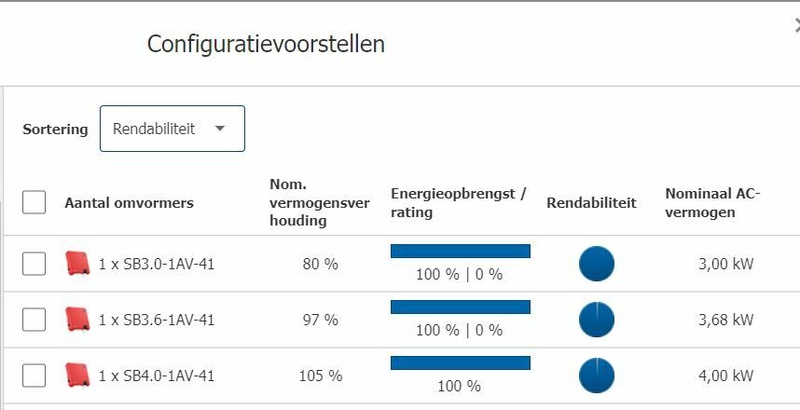Toggle the select-all checkbox in table header
Screen dimensions: 800x410
coord(34,203)
